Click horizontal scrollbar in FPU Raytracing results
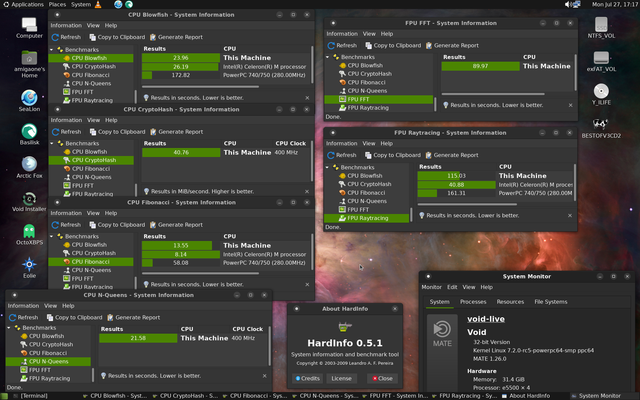The height and width of the screenshot is (400, 640). [x=467, y=204]
